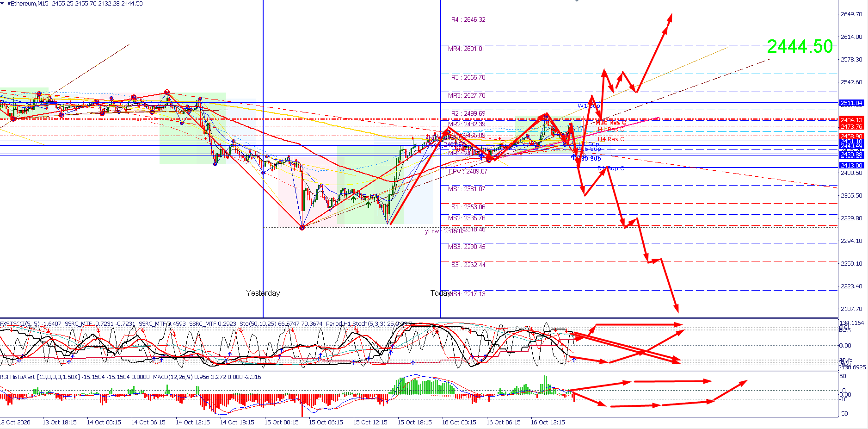Screen dimensions: 868x429
Task: Click the 14 Oct 12:15 time label
Action: point(192,423)
